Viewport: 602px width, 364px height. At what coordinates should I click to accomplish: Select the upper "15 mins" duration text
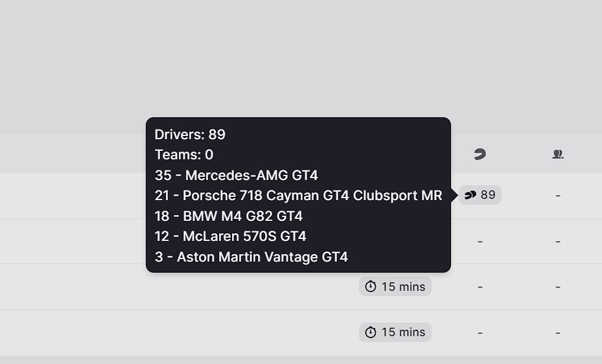tap(404, 286)
